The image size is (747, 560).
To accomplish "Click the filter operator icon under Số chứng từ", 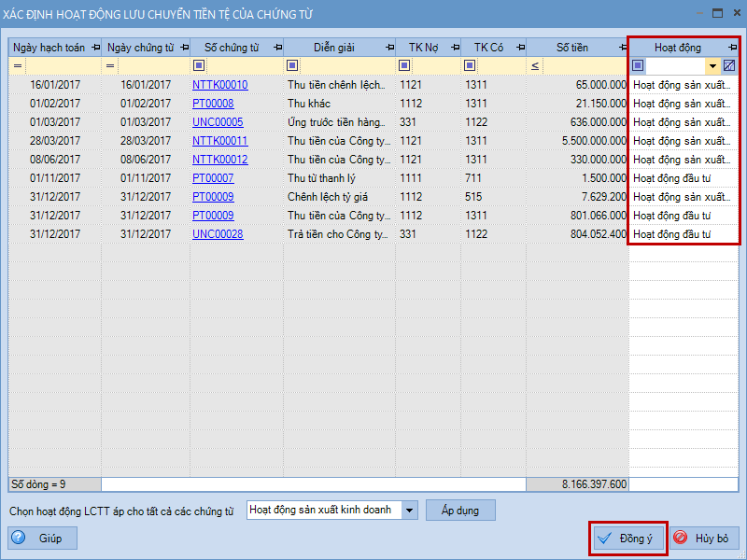I will (200, 66).
